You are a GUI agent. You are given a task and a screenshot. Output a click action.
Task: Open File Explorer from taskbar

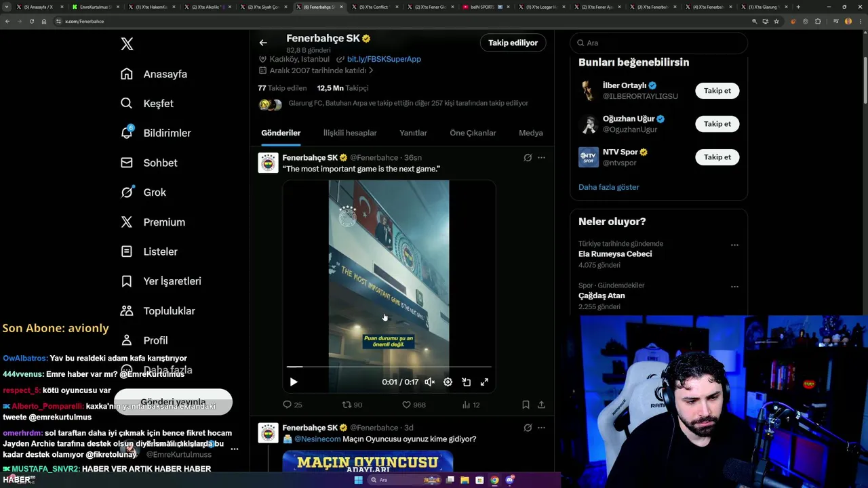click(465, 480)
